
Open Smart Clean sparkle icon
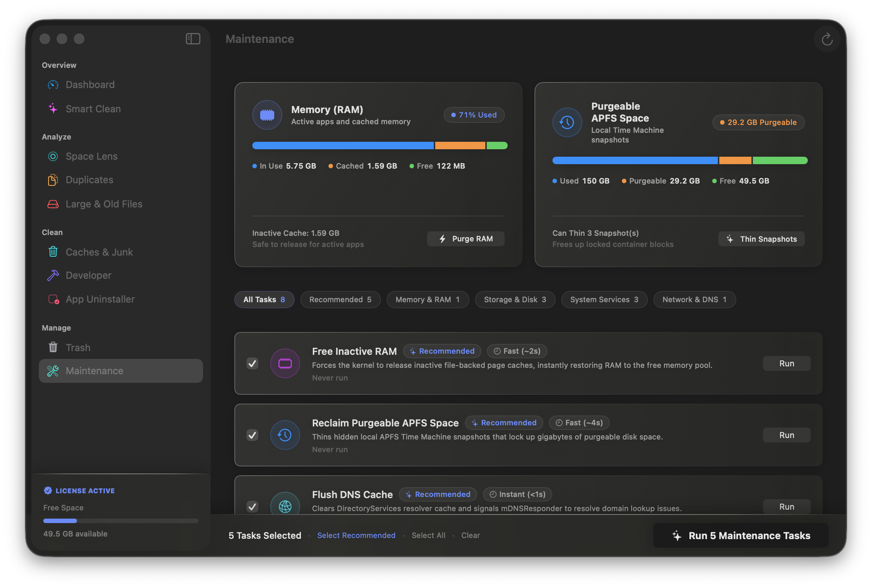click(53, 109)
